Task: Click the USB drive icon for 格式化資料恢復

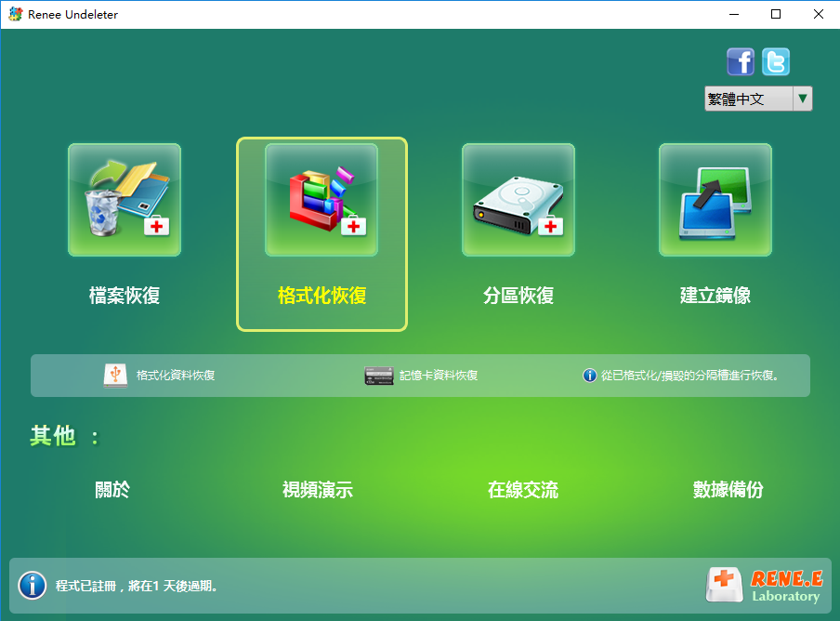Action: (x=115, y=375)
